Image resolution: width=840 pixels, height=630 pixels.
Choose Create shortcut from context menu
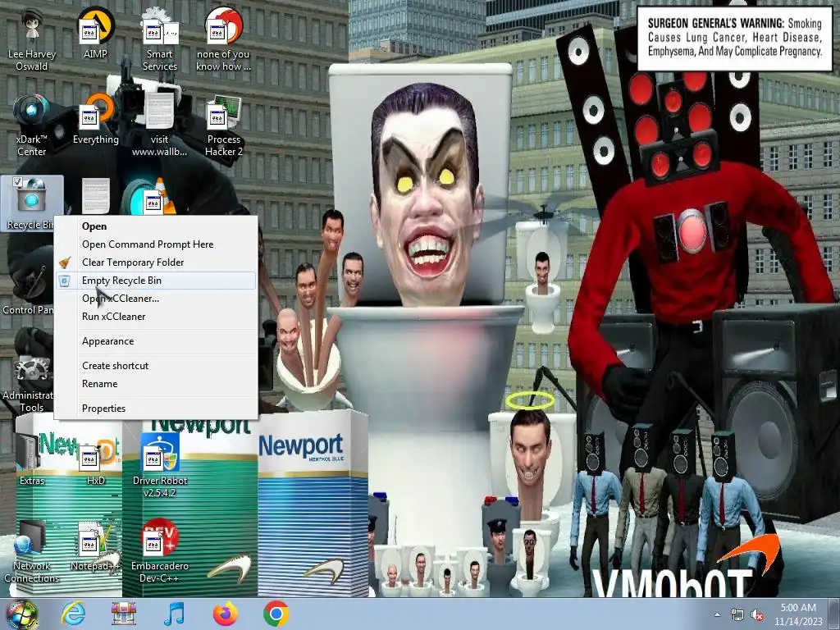(x=156, y=366)
